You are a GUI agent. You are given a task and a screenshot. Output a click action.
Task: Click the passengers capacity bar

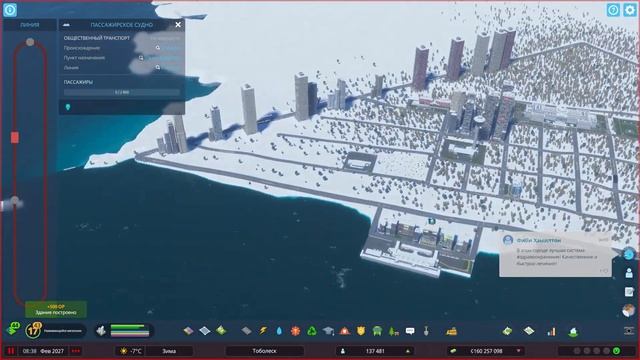(122, 92)
